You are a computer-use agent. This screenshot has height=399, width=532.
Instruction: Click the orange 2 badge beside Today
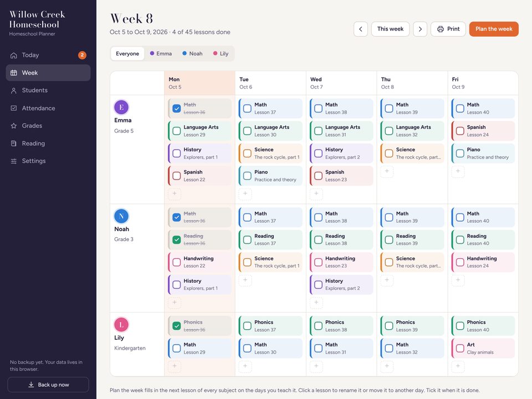82,55
